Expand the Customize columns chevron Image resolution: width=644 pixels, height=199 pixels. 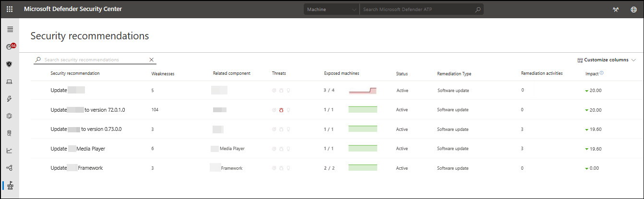(x=633, y=60)
